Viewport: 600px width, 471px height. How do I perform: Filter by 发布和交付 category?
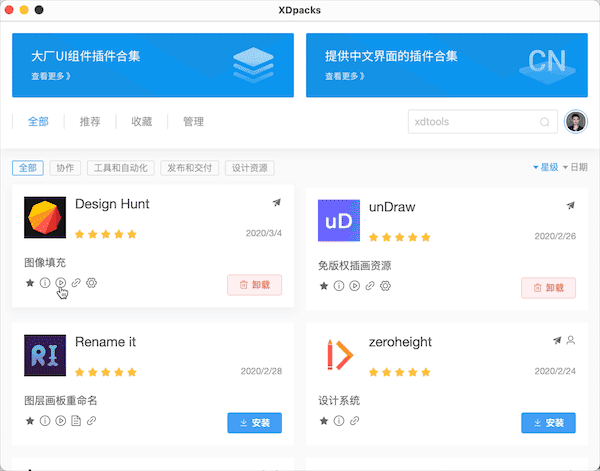click(x=189, y=168)
